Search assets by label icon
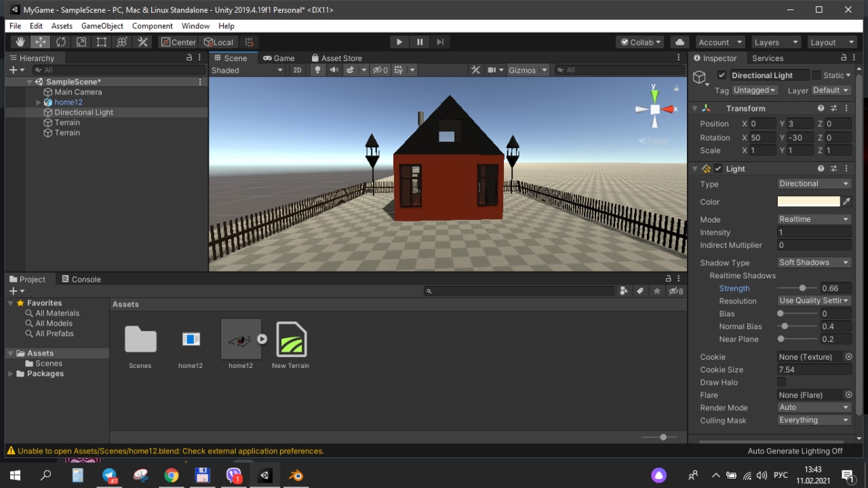 pos(639,290)
